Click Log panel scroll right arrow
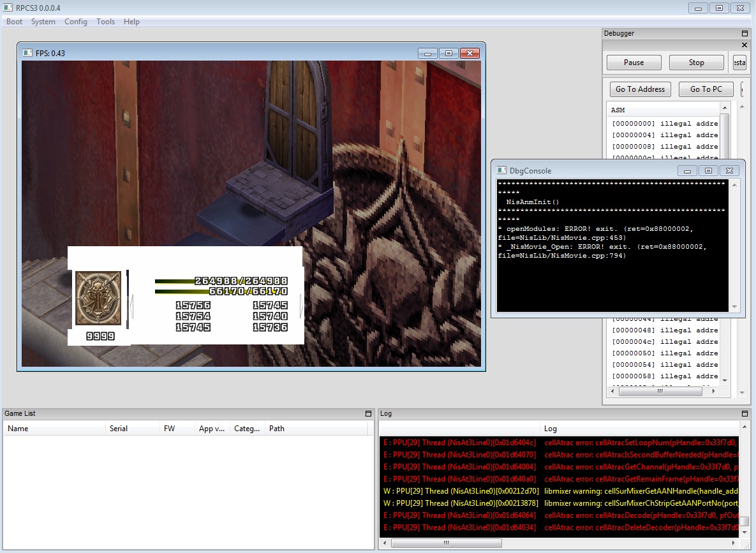 (734, 543)
